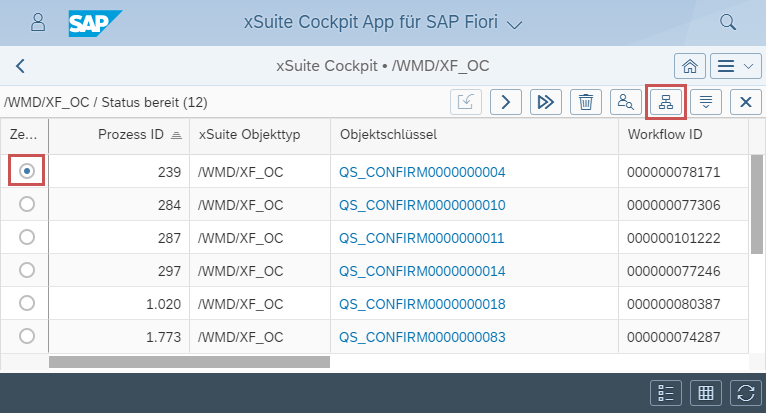Click Workflow ID 000000077306
766x413 pixels.
point(674,205)
